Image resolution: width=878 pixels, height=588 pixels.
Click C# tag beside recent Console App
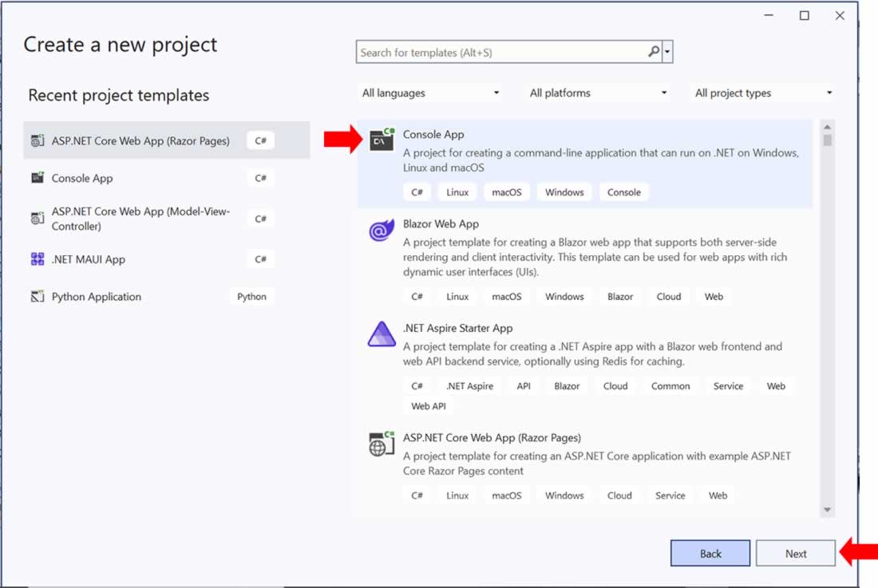click(260, 178)
